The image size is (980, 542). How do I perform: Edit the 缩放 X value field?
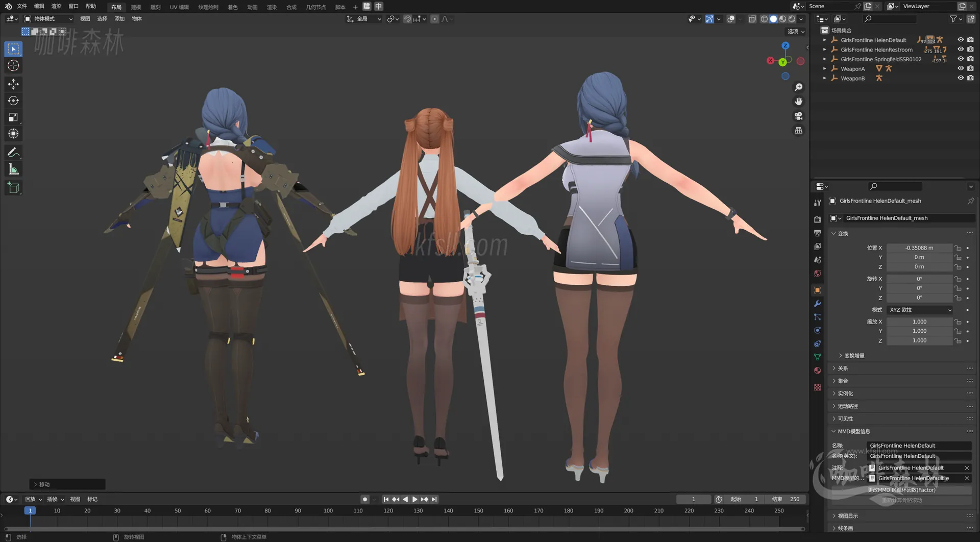(x=919, y=322)
